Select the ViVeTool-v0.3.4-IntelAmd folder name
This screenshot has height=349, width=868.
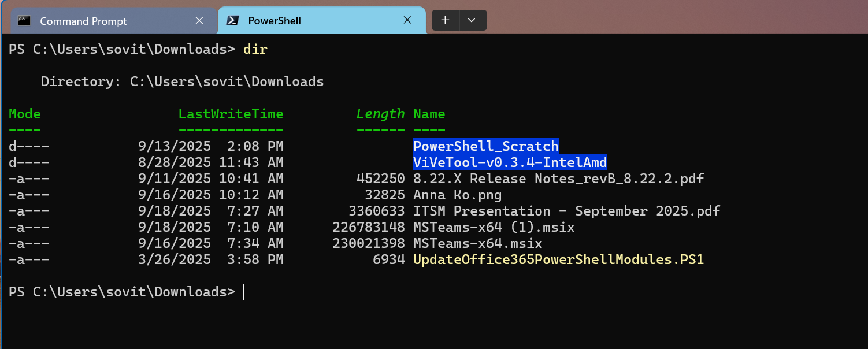(x=509, y=162)
